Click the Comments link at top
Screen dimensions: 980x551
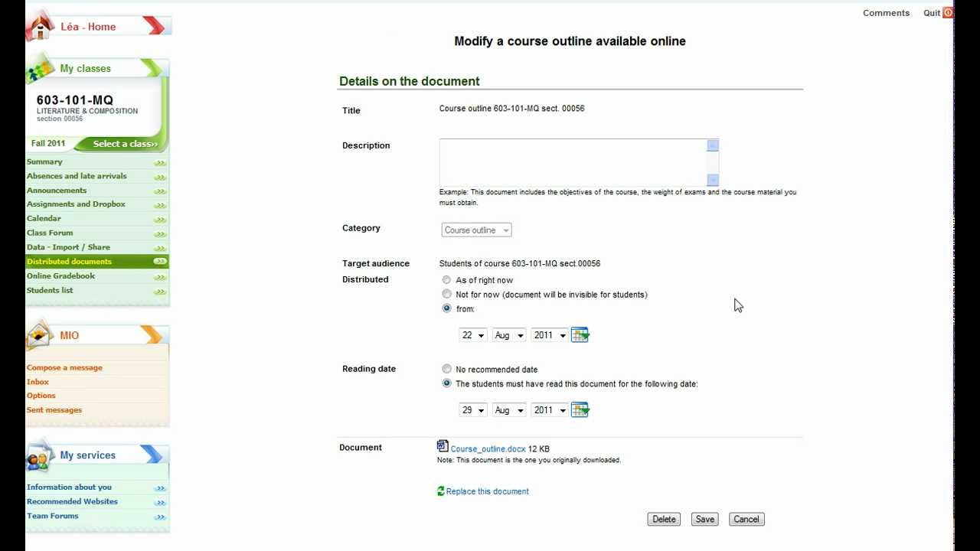point(886,13)
